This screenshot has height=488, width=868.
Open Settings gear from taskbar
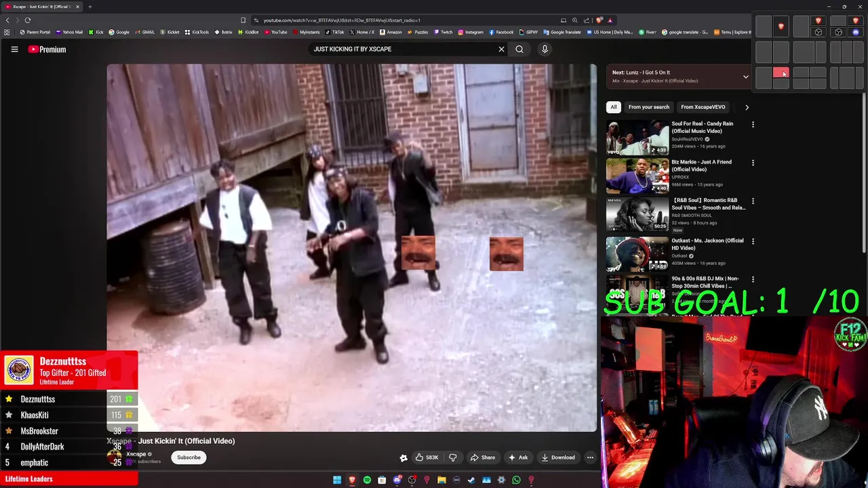[x=501, y=480]
